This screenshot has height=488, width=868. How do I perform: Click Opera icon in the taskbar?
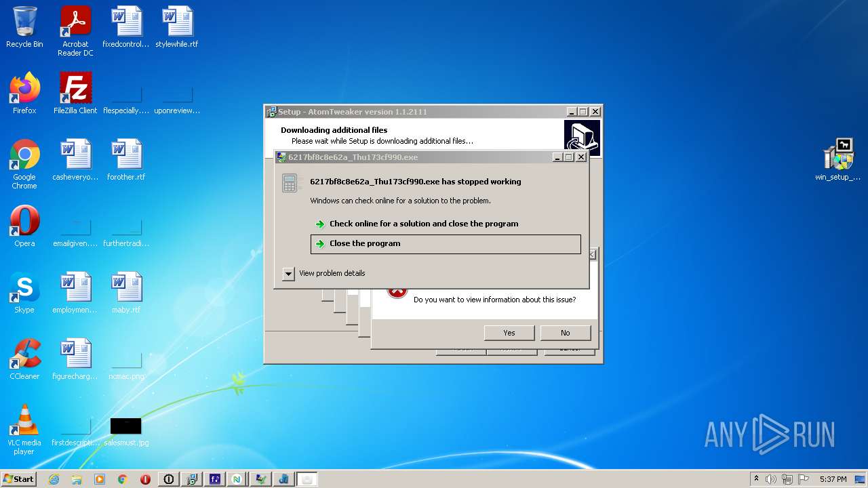coord(145,479)
